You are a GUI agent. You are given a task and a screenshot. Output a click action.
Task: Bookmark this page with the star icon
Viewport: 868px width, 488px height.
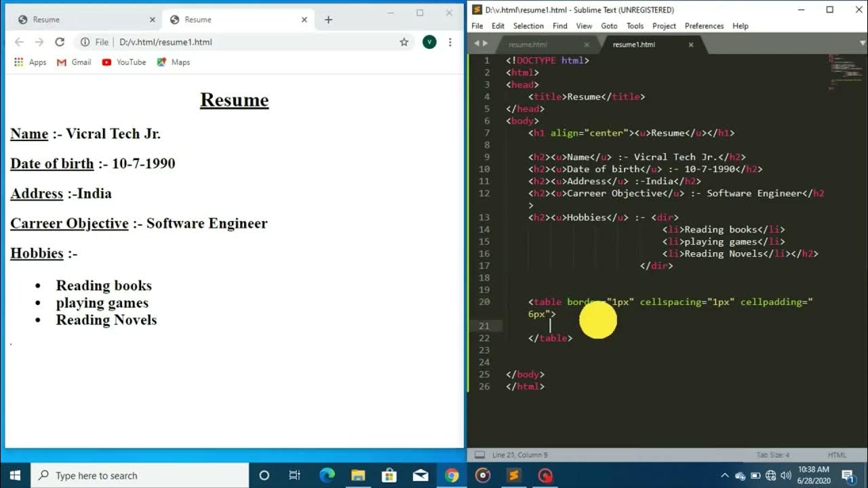[x=404, y=42]
